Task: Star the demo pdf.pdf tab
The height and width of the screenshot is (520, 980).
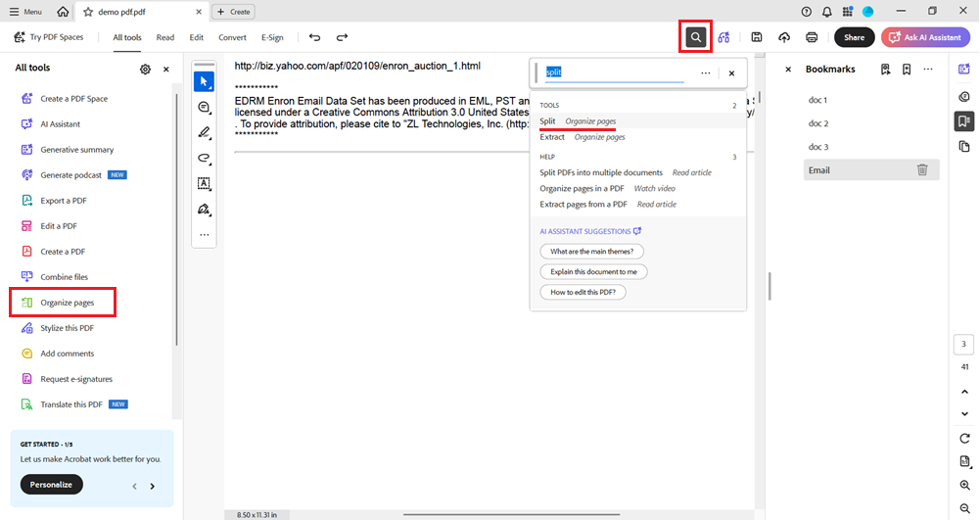Action: click(88, 12)
